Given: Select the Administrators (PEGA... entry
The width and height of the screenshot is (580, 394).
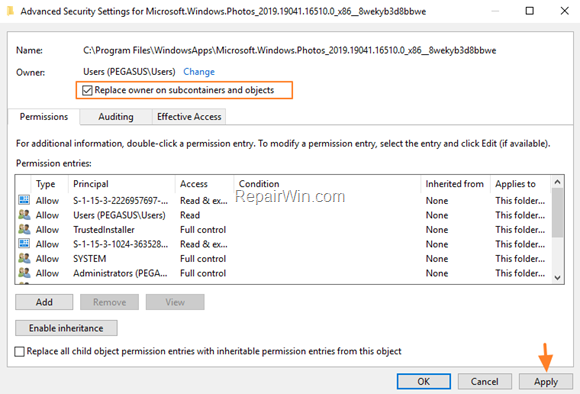Looking at the screenshot, I should [x=120, y=273].
